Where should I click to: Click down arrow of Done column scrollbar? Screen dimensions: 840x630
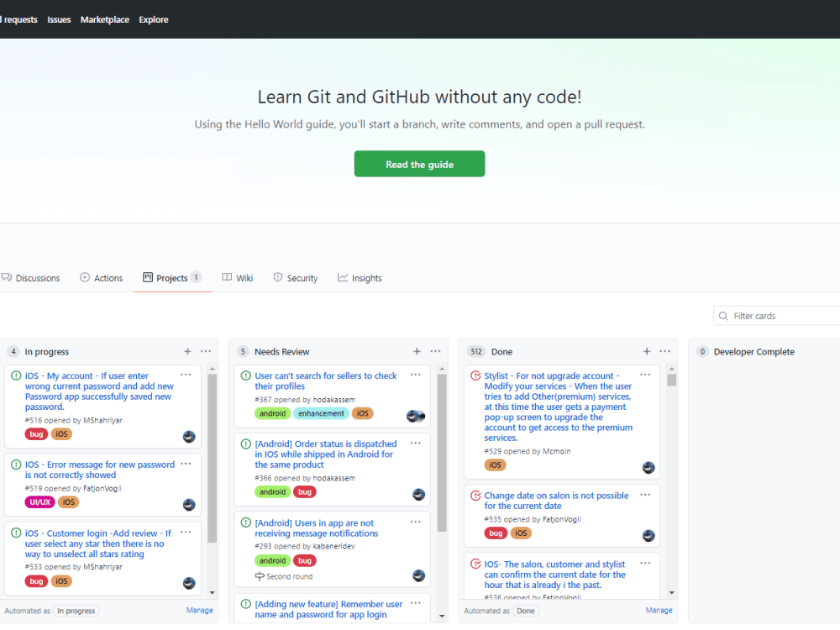point(672,593)
